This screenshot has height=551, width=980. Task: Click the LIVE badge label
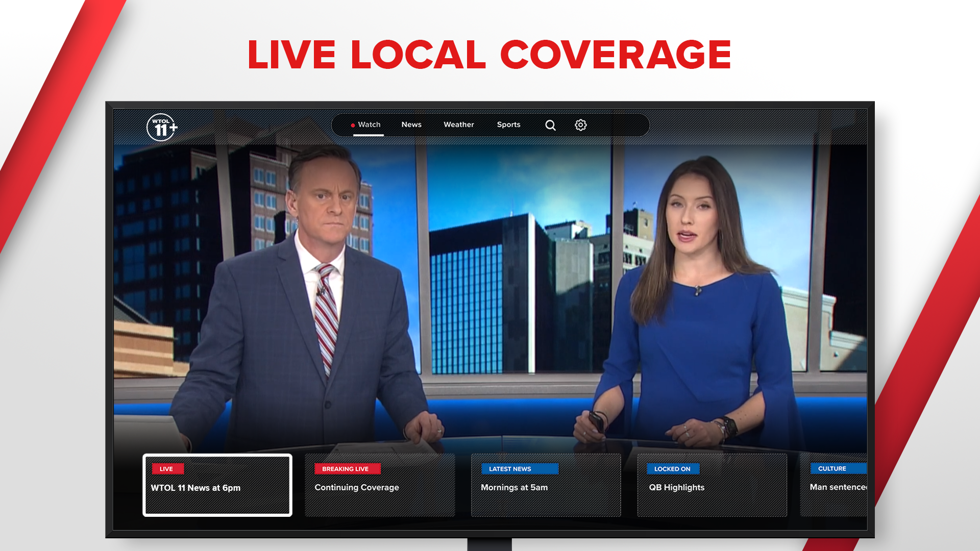coord(167,469)
